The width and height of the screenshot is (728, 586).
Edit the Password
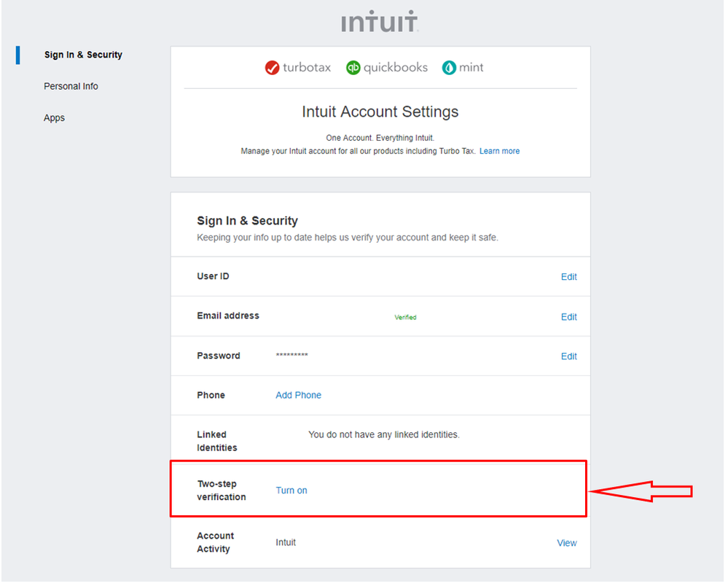(568, 356)
